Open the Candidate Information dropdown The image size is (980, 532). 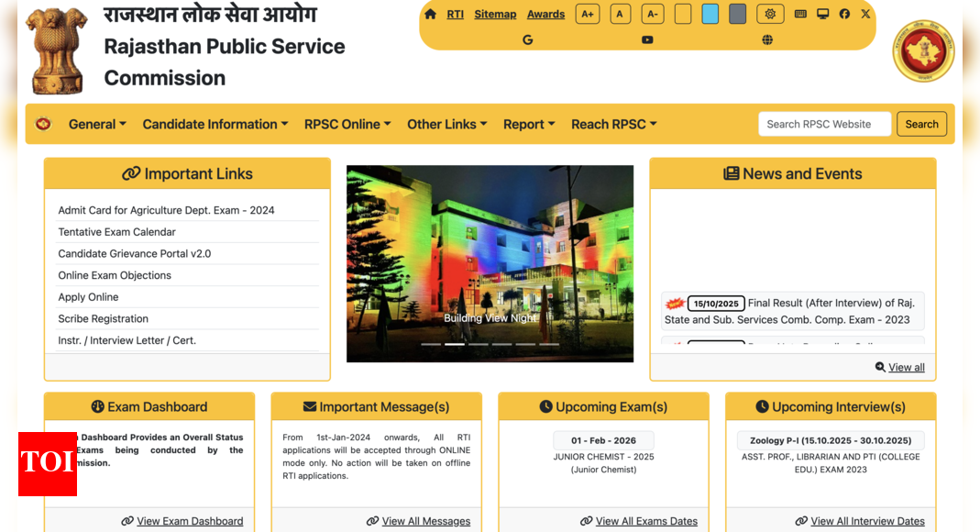[215, 124]
